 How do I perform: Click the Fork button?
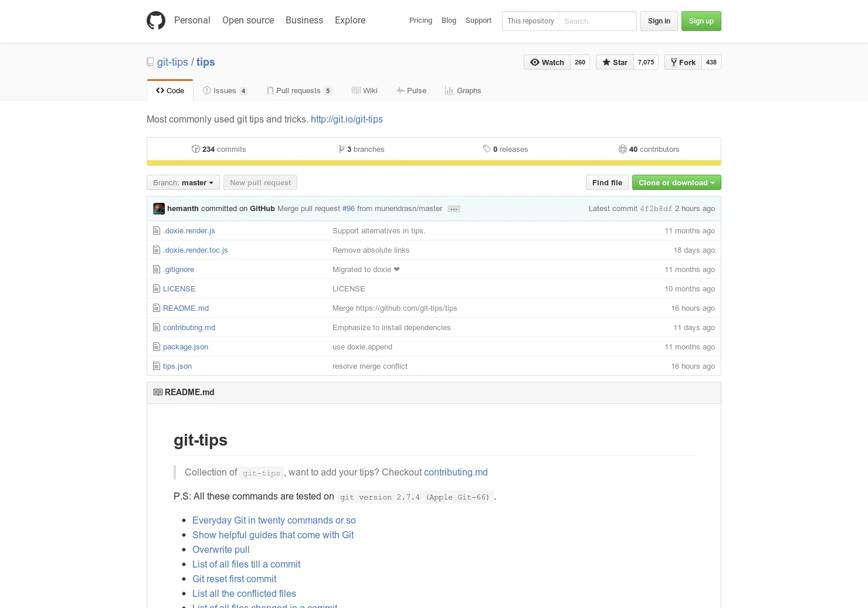coord(683,62)
